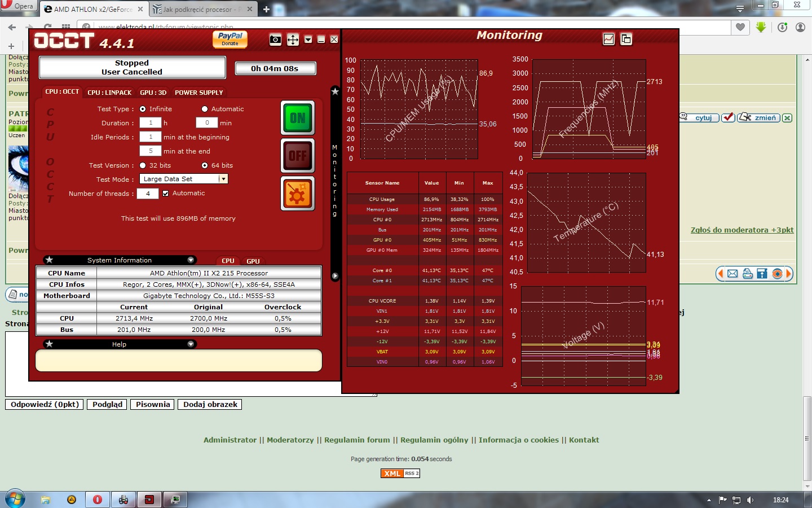Open the OCCT title bar dropdown arrow menu

(x=308, y=40)
